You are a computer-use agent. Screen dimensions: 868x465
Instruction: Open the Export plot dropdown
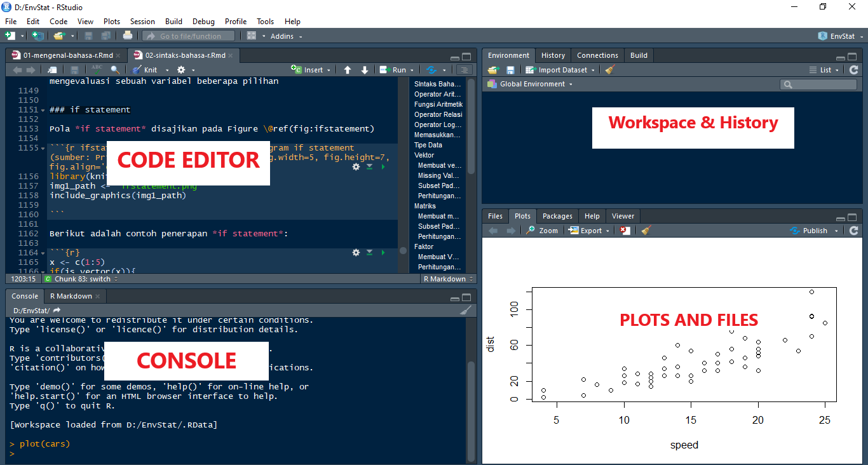click(x=589, y=231)
